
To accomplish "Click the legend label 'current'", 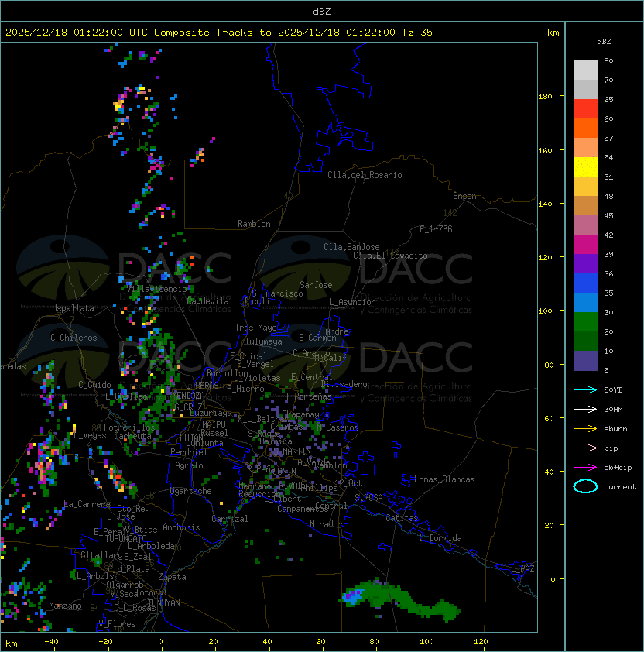I will (x=620, y=487).
